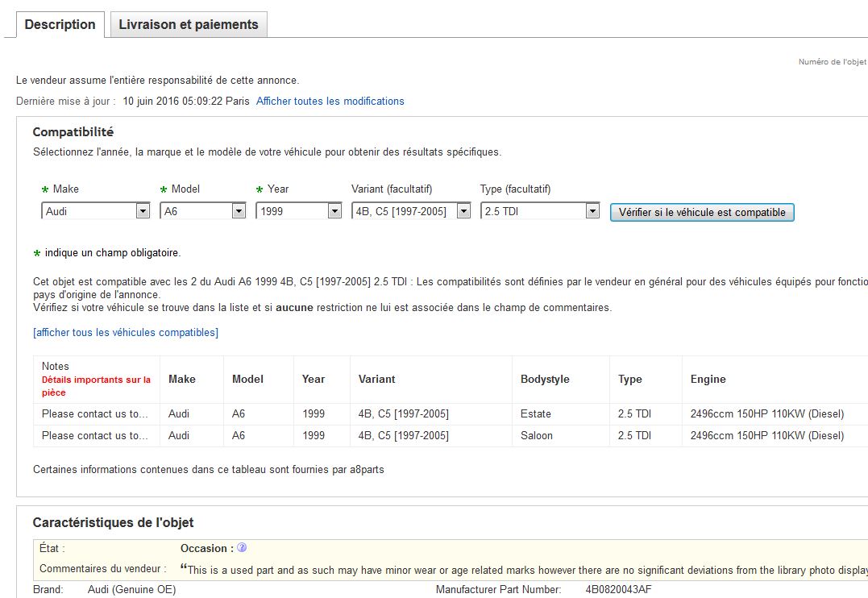The width and height of the screenshot is (868, 598).
Task: Select the Saloon row notes cell
Action: coord(95,436)
